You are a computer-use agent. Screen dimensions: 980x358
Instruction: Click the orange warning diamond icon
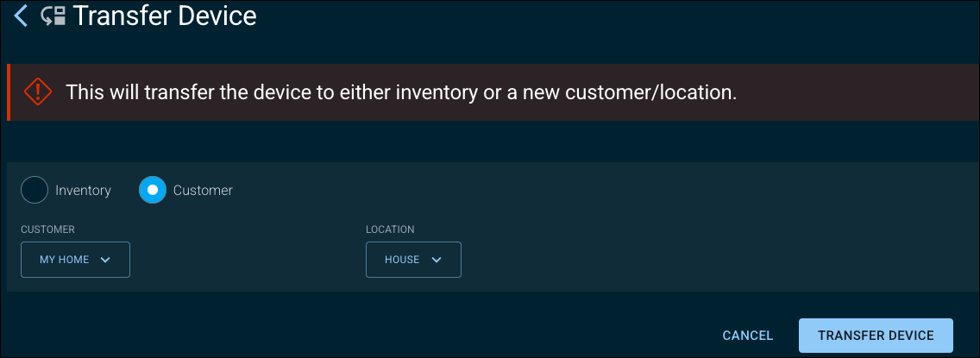37,91
